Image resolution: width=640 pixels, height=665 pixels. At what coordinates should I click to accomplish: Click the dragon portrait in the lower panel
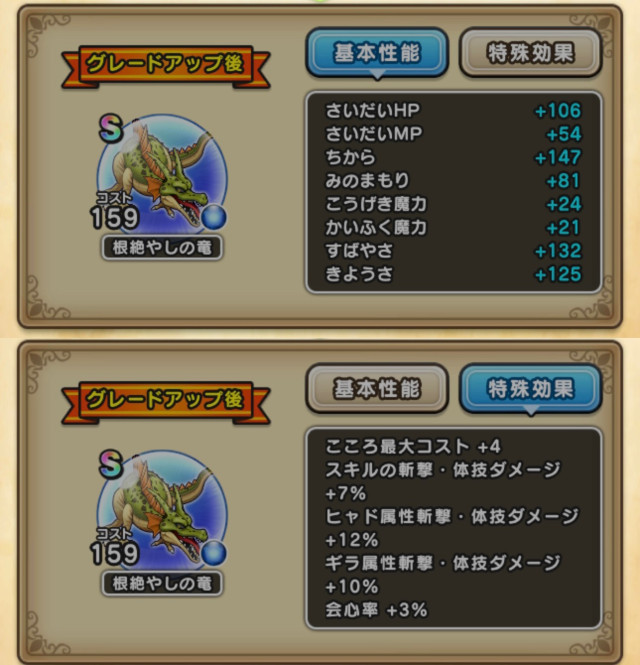(162, 512)
